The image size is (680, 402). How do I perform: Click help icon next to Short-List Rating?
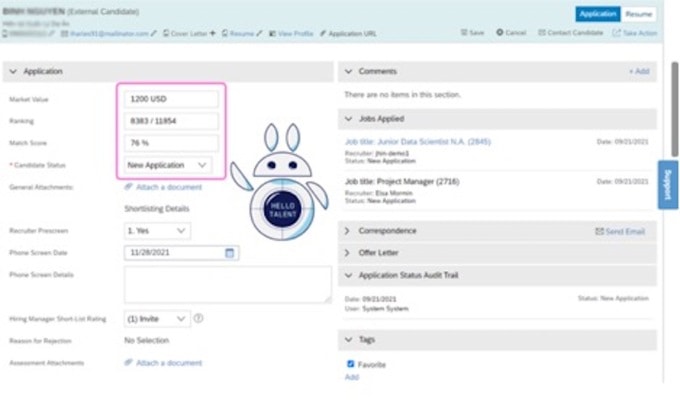tap(198, 318)
